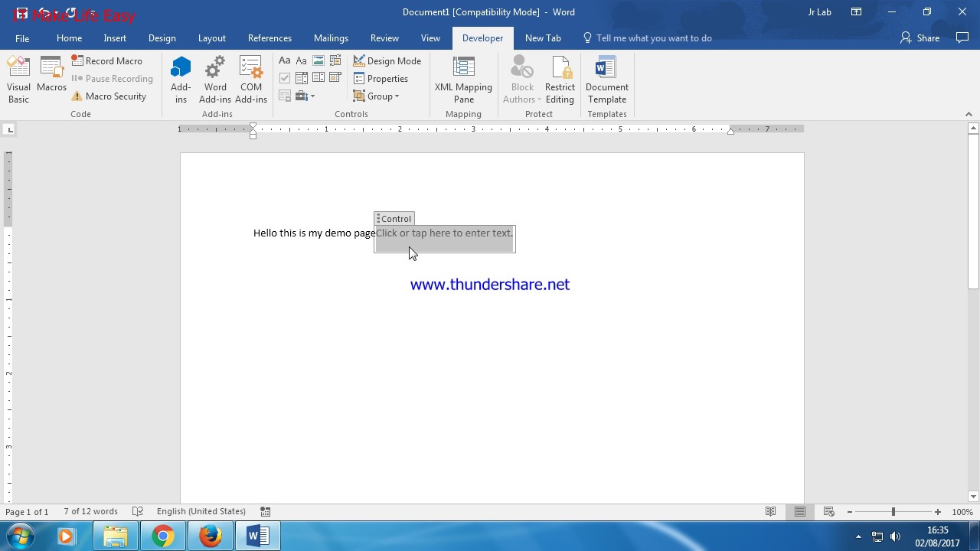Switch to the Insert tab
The width and height of the screenshot is (980, 551).
115,38
